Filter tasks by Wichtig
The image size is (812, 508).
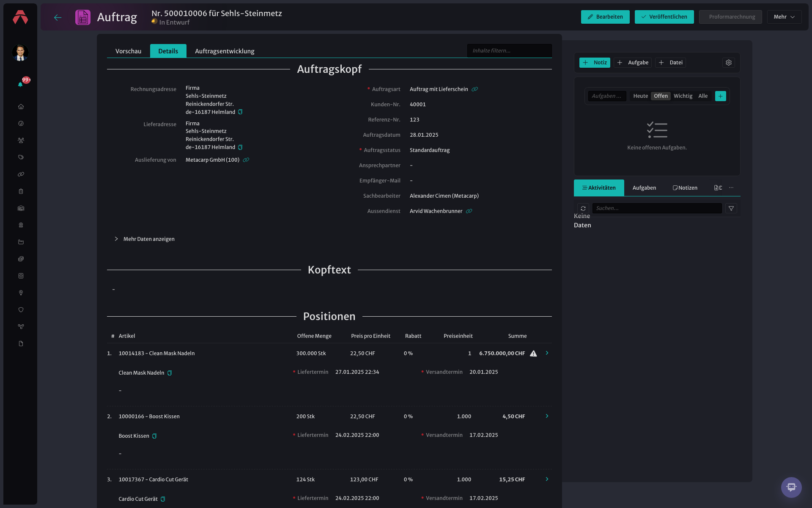click(x=683, y=96)
